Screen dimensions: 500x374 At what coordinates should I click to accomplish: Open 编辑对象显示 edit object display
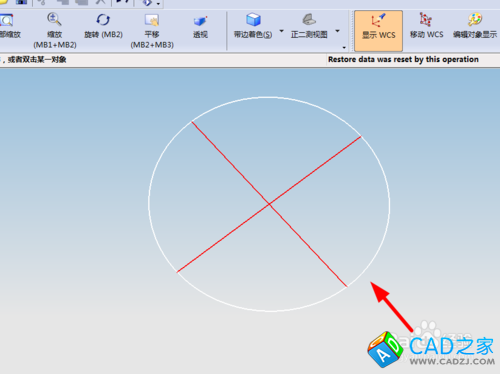coord(475,26)
